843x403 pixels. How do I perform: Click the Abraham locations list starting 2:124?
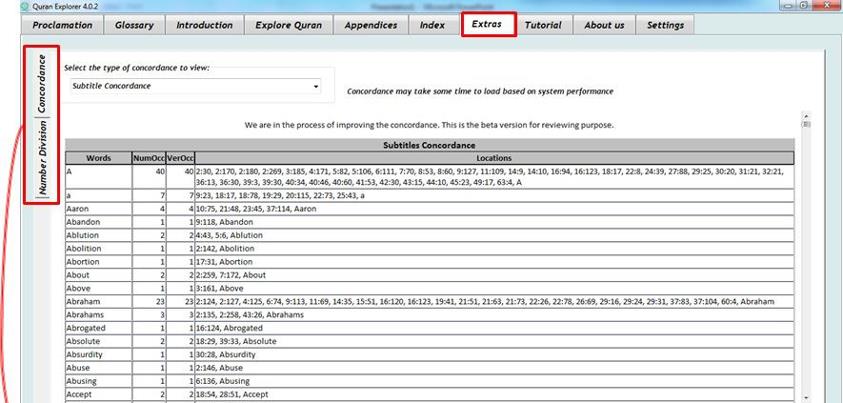pyautogui.click(x=485, y=301)
